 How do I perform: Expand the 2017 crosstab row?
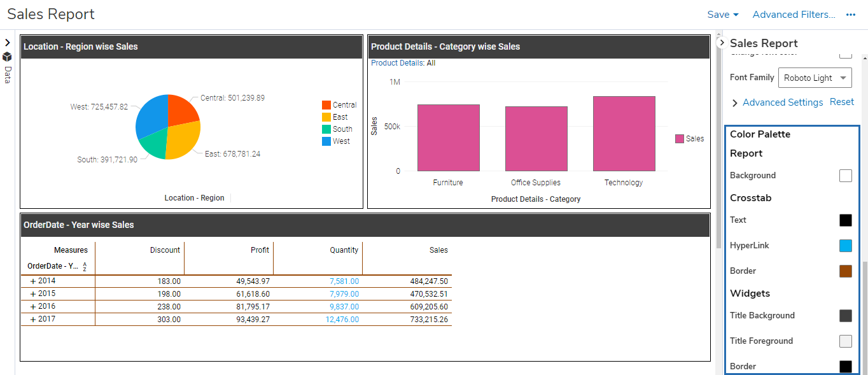tap(32, 319)
